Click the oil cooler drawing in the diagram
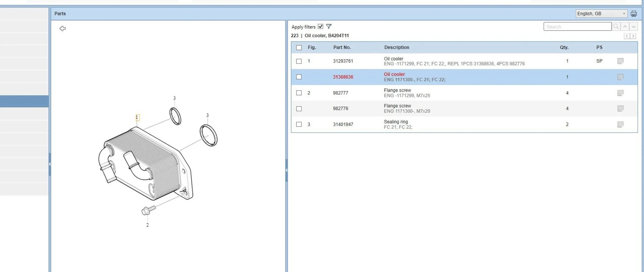This screenshot has width=644, height=272. coord(146,164)
